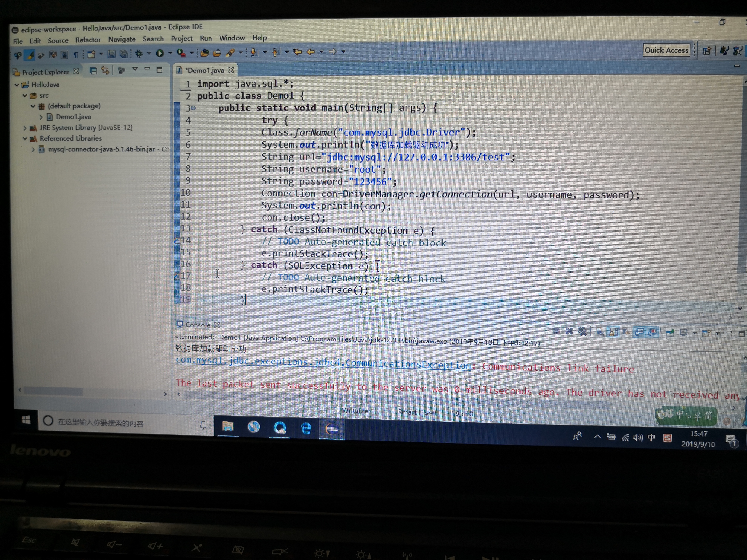The height and width of the screenshot is (560, 747).
Task: Save the current file with Save icon
Action: coord(111,54)
